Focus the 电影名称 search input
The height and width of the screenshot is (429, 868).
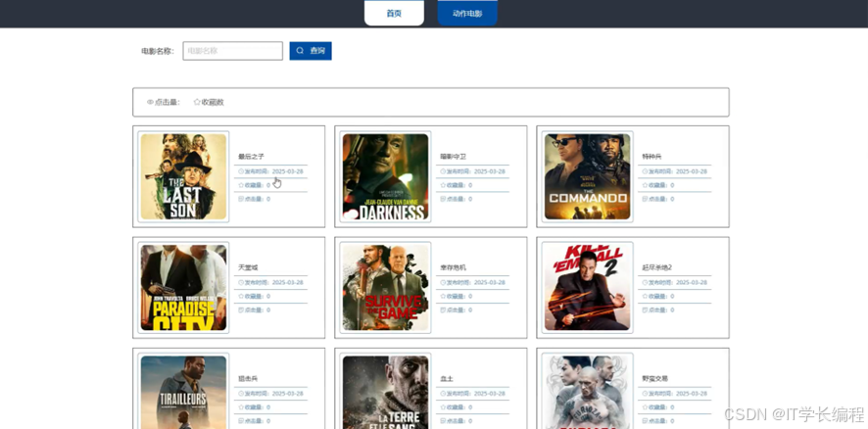232,51
